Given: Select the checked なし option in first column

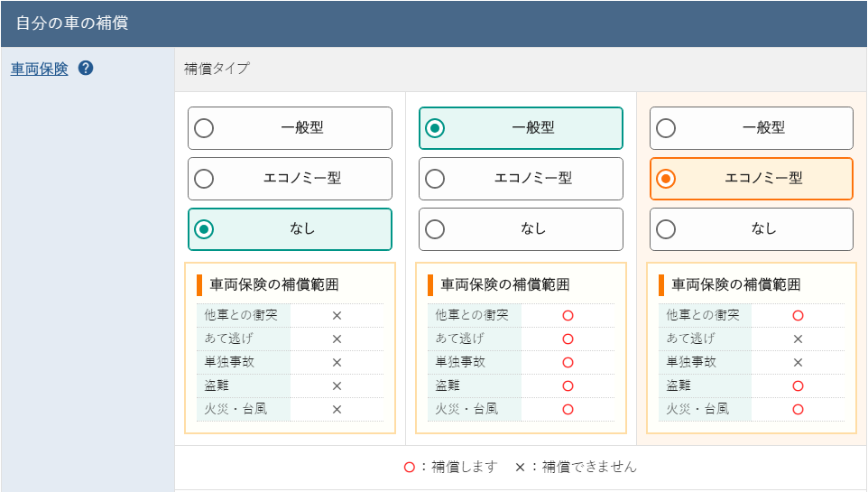Looking at the screenshot, I should 290,228.
